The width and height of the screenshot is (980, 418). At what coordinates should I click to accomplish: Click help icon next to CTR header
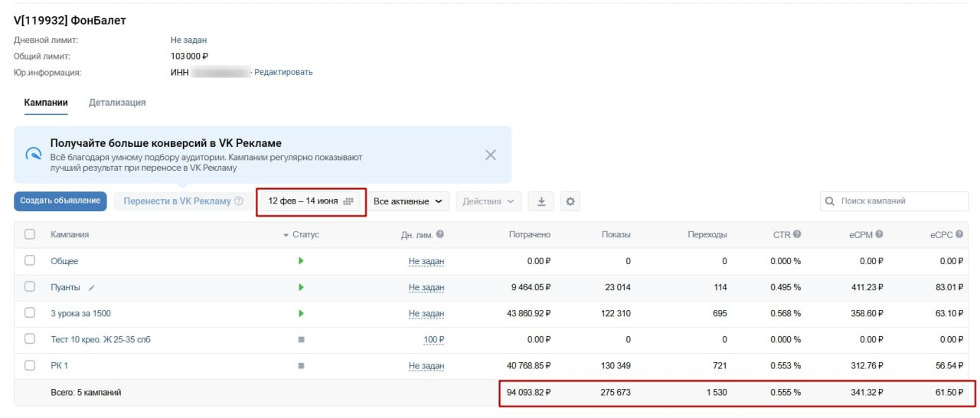[x=797, y=234]
